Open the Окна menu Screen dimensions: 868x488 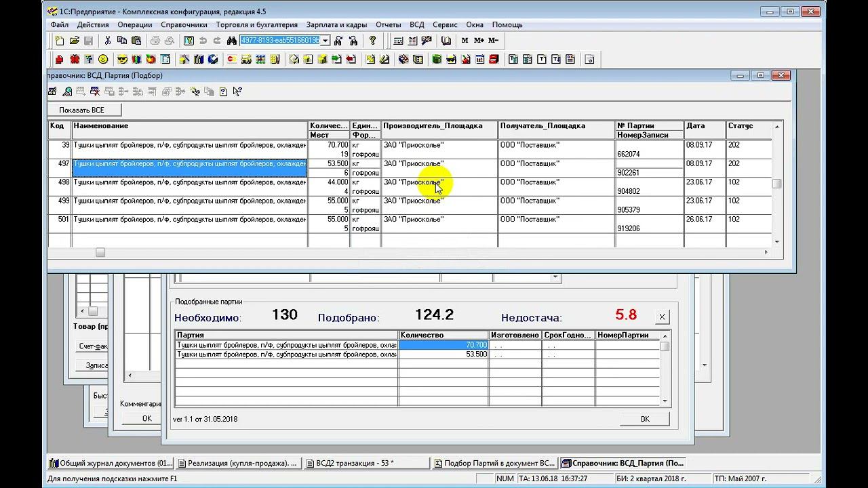475,24
